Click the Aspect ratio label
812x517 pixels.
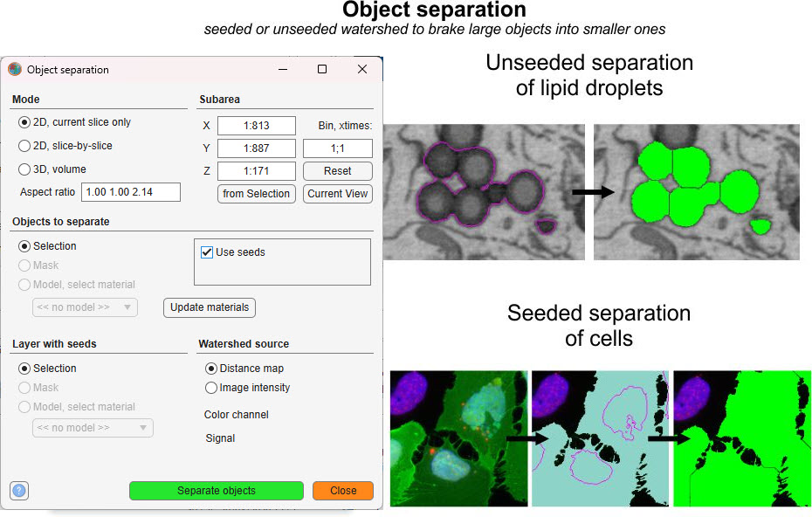[48, 192]
